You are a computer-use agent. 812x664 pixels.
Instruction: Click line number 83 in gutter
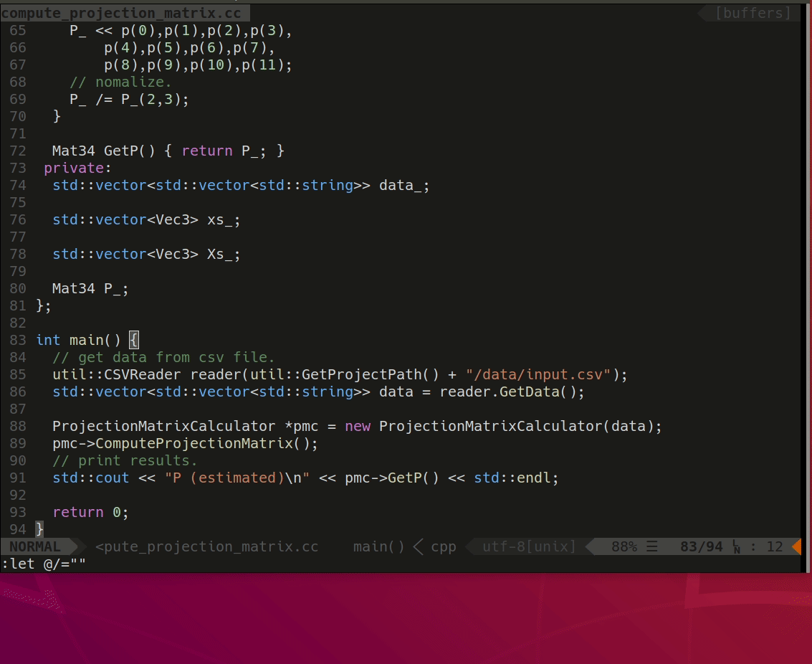(18, 340)
